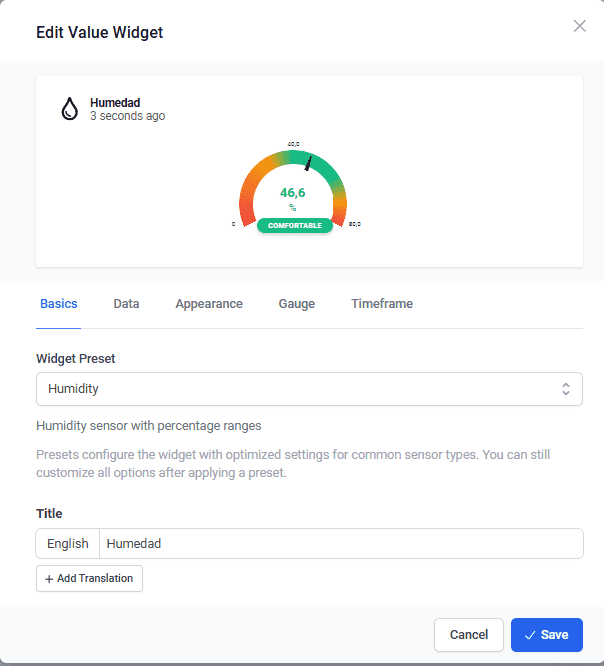Save the widget changes
This screenshot has height=666, width=604.
coord(546,635)
